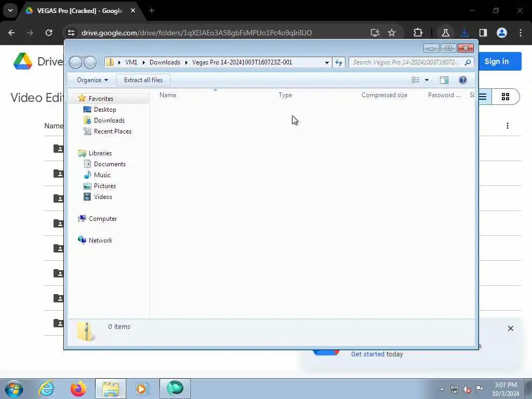Expand arrow after Downloads breadcrumb
Image resolution: width=532 pixels, height=399 pixels.
pyautogui.click(x=187, y=62)
